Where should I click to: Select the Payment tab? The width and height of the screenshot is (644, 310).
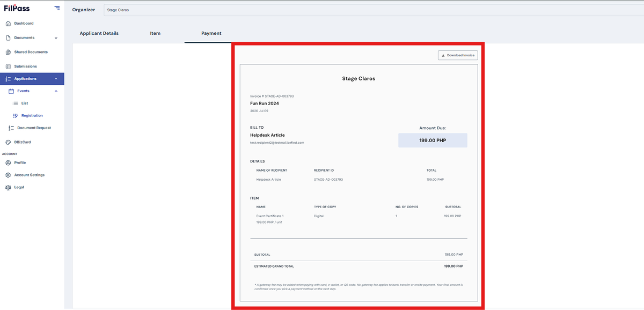(x=211, y=33)
